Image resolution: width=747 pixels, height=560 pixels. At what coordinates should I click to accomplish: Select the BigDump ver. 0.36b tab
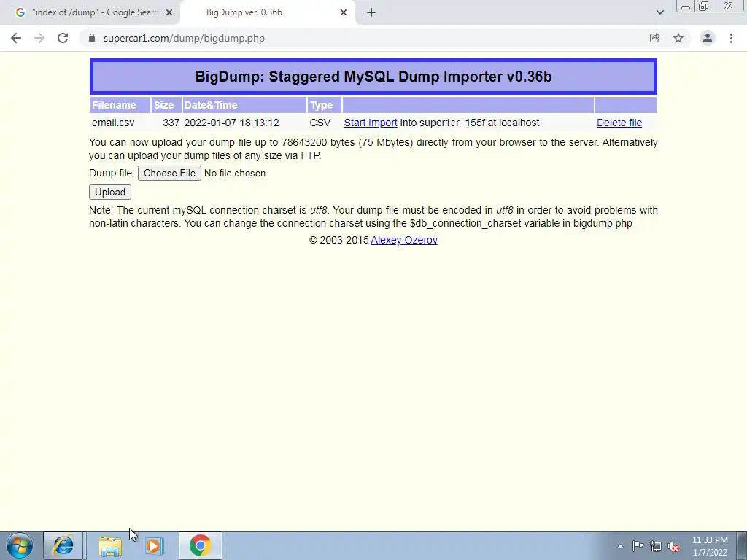[268, 12]
